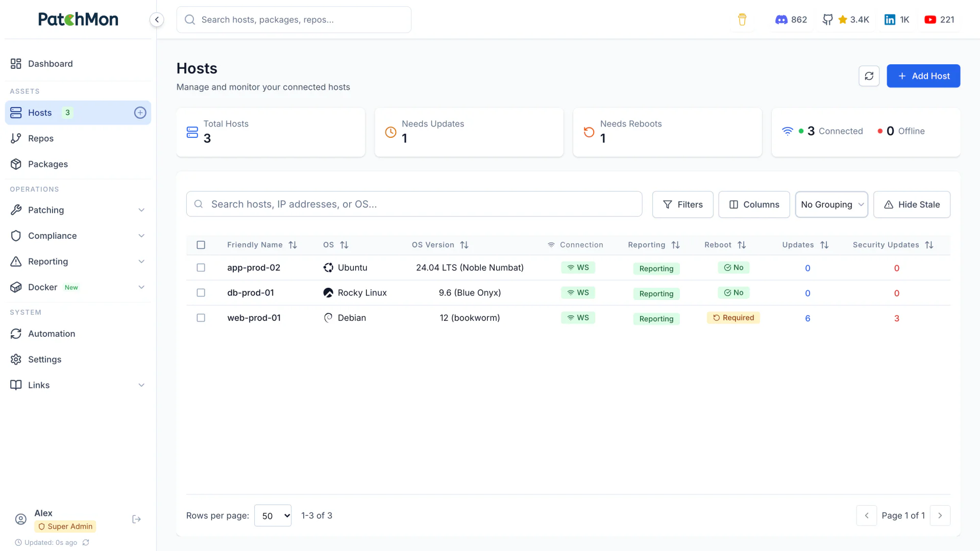This screenshot has width=980, height=551.
Task: Click the user avatar icon for Alex
Action: click(x=21, y=519)
